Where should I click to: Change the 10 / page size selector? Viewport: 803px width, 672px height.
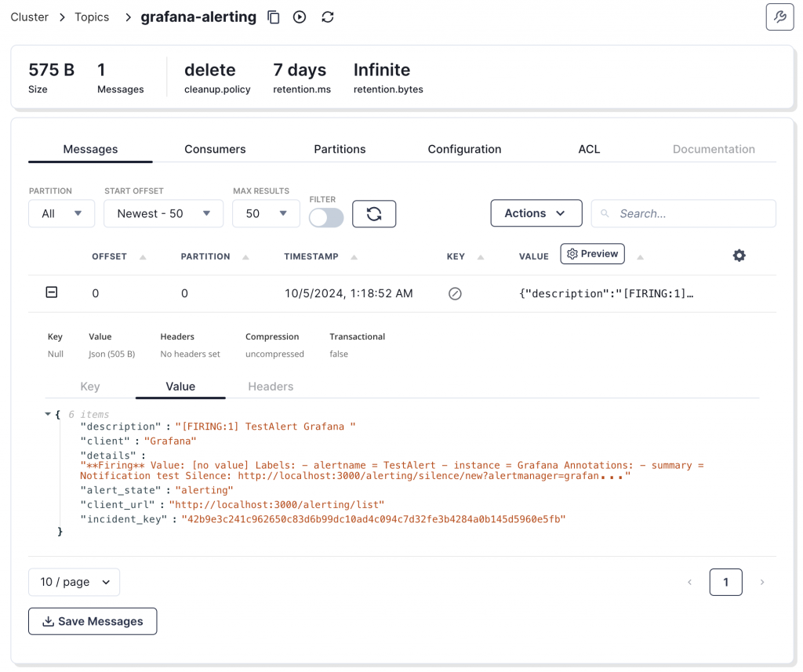tap(74, 582)
